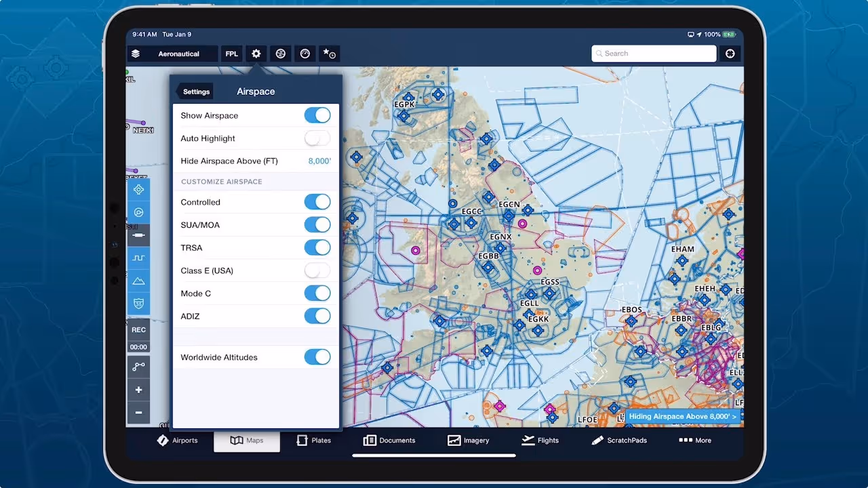
Task: Disable the TRSA switch
Action: [317, 247]
